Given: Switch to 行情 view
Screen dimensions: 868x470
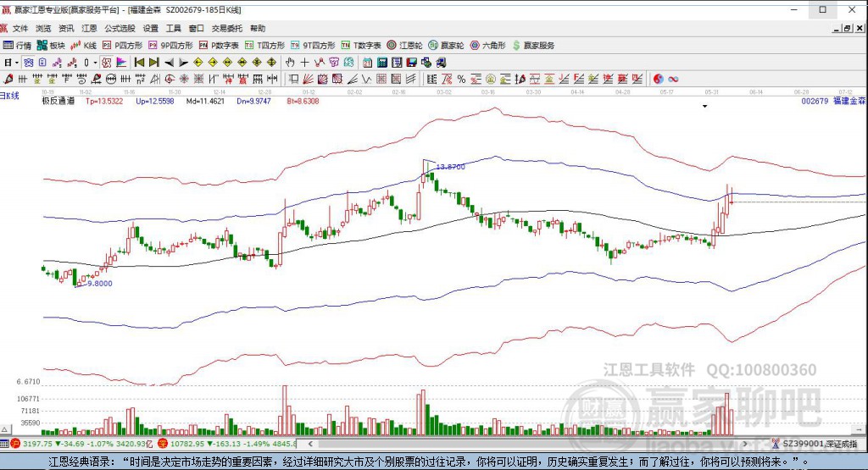Looking at the screenshot, I should 17,46.
